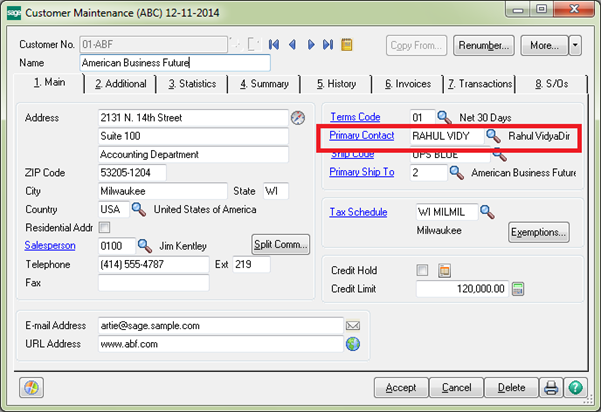Click the telephone Ext field 219
Image resolution: width=601 pixels, height=412 pixels.
coord(251,264)
